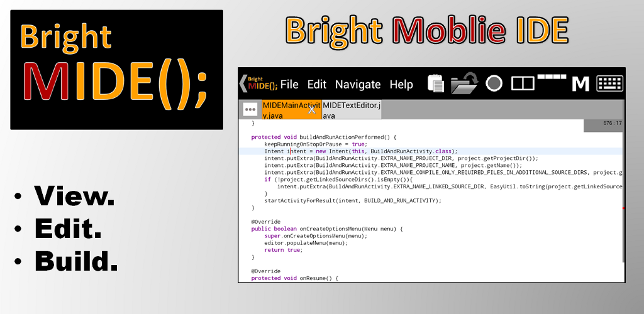Image resolution: width=644 pixels, height=314 pixels.
Task: Click the Edit. bullet text
Action: (68, 228)
